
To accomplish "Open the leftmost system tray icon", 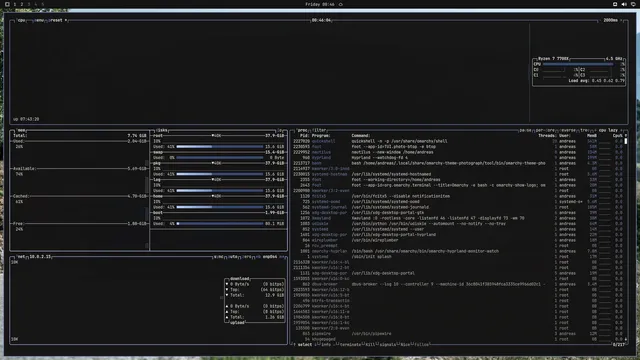I will click(x=615, y=4).
